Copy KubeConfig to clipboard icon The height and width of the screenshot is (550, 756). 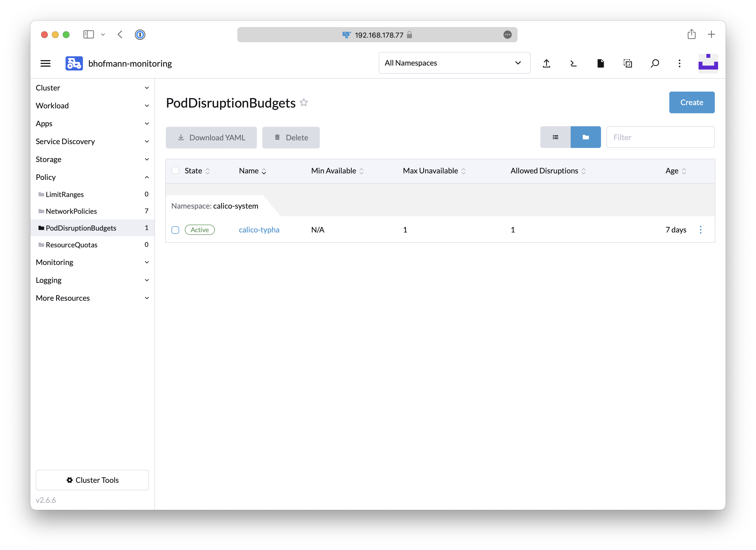(628, 63)
